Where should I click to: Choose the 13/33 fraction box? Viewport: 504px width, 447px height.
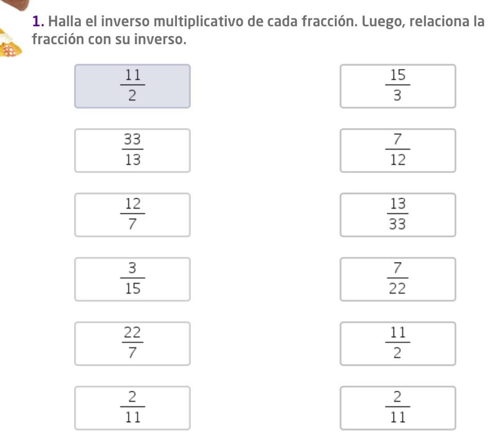click(398, 215)
